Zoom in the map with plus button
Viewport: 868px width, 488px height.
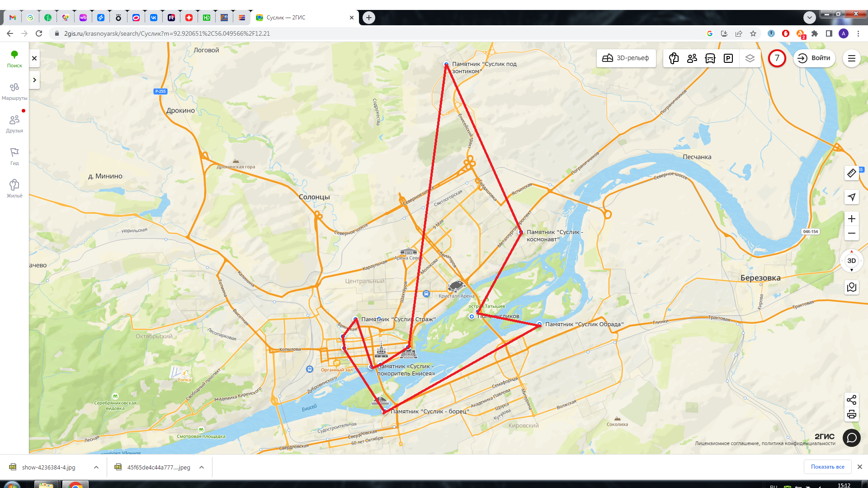point(852,219)
